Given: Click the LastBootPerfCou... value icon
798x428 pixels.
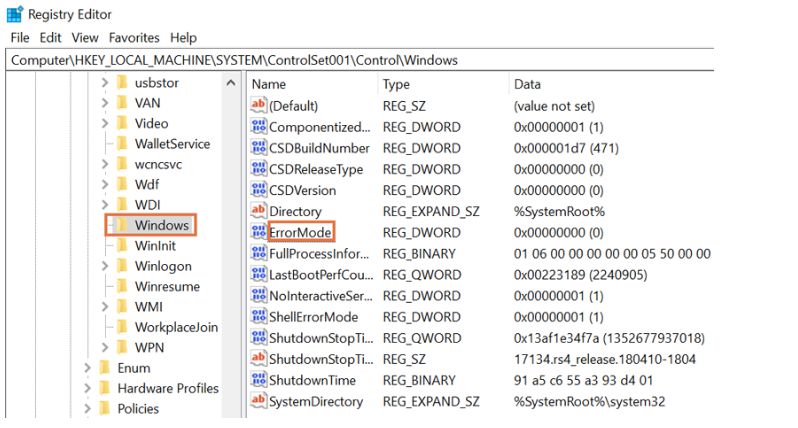Looking at the screenshot, I should 259,274.
